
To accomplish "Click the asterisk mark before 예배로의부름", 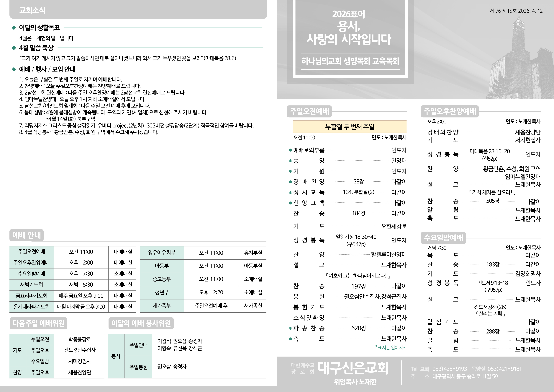I will tap(290, 150).
